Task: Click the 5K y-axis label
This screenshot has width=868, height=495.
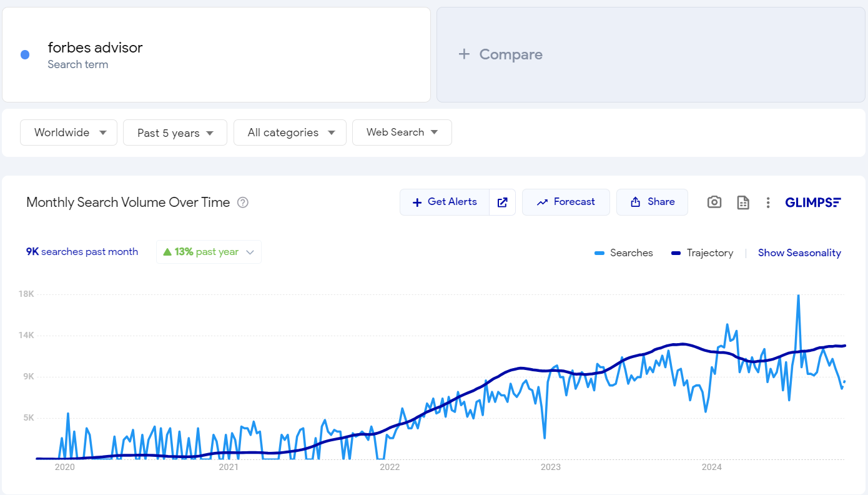Action: coord(28,417)
